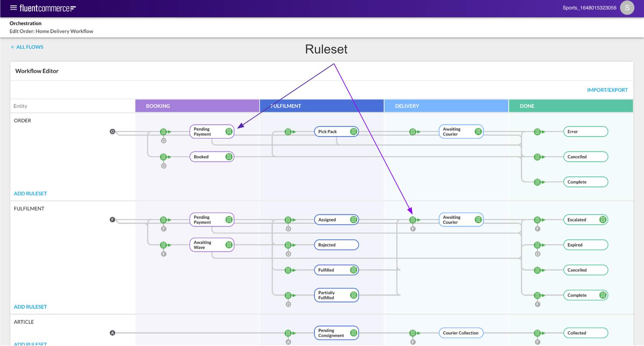Add ruleset to Order entity
644x346 pixels.
coord(30,193)
